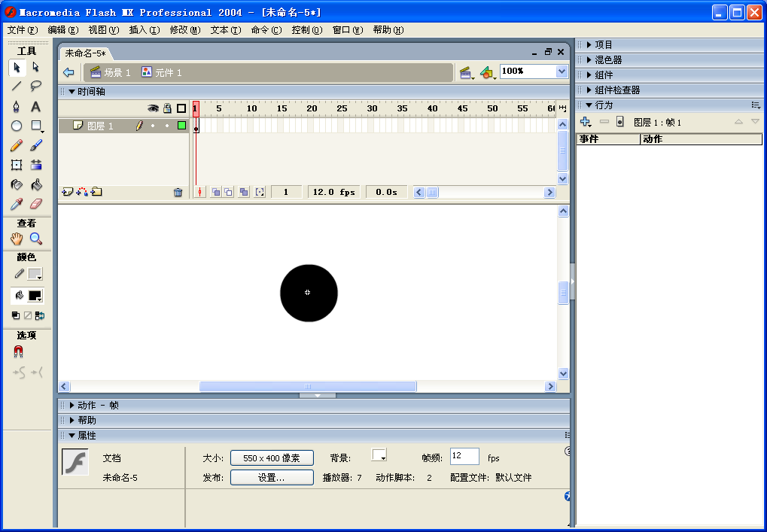767x532 pixels.
Task: Toggle the show/hide all layers eye icon
Action: pos(153,108)
